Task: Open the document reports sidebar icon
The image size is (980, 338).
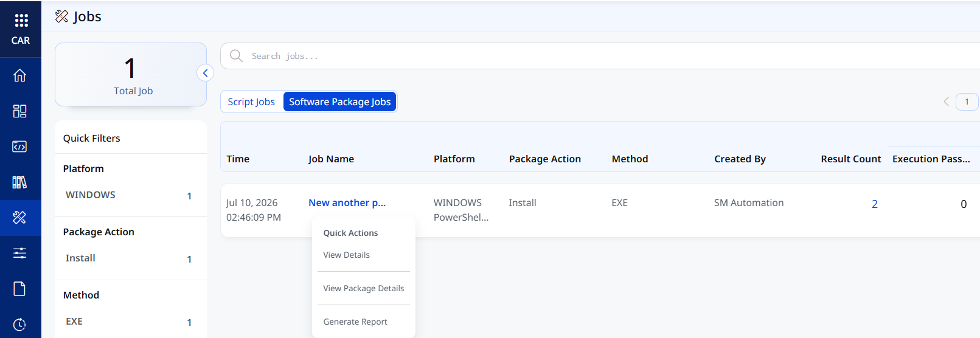Action: (x=20, y=289)
